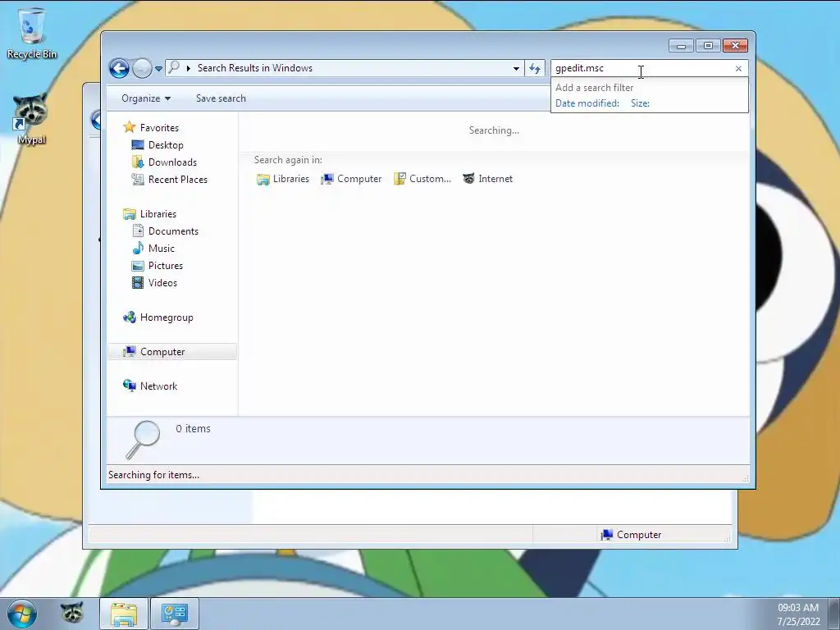
Task: Add the 'Size:' search filter
Action: click(640, 103)
